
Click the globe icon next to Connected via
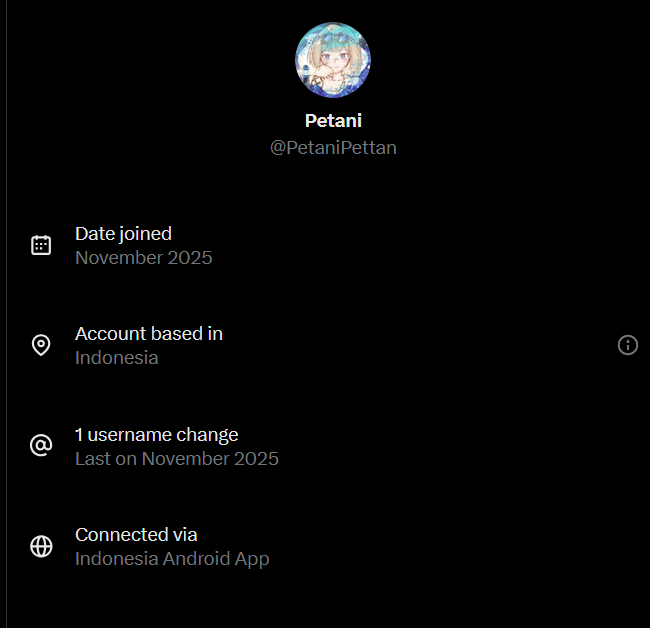pos(41,546)
